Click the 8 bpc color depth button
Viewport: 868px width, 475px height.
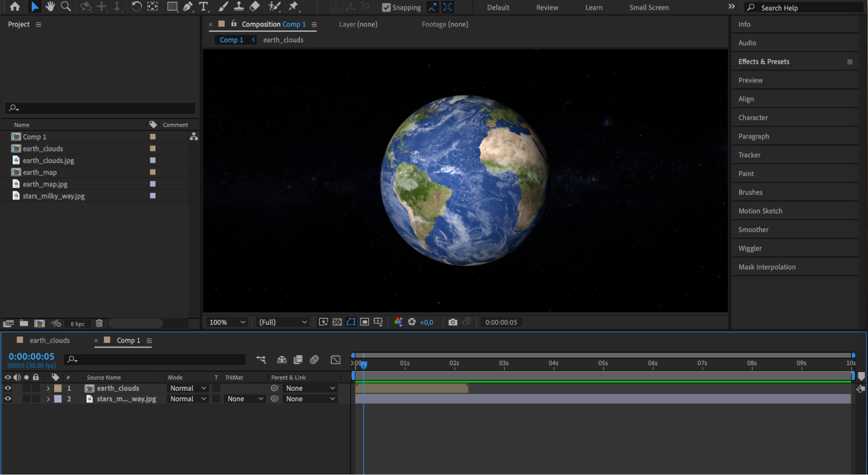[x=77, y=324]
